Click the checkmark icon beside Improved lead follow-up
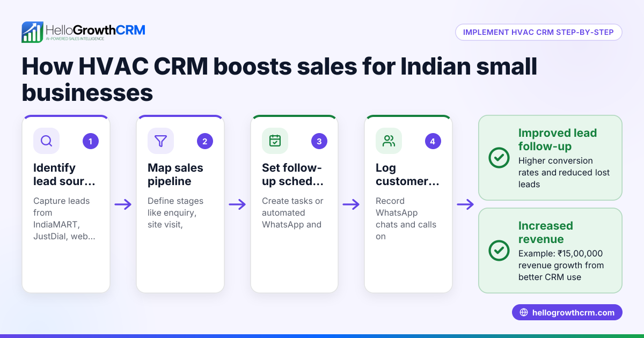Viewport: 644px width, 338px height. click(x=499, y=158)
